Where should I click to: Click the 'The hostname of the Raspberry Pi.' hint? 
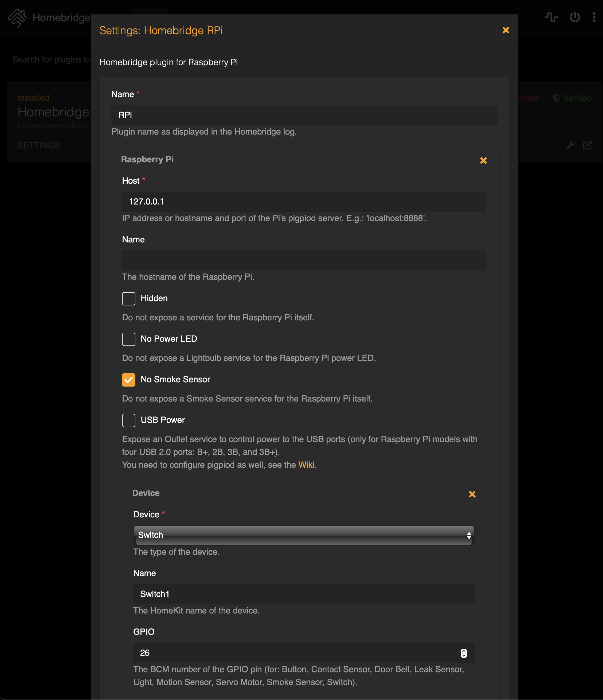coord(188,277)
